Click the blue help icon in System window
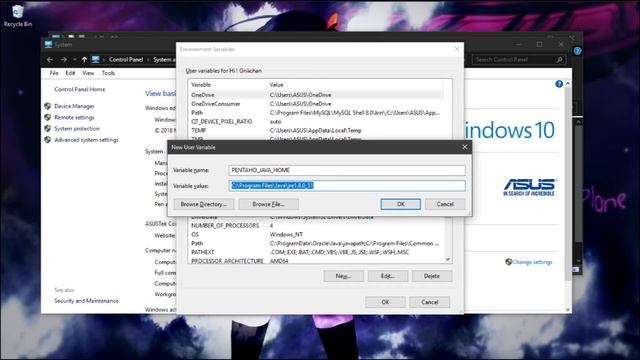Screen dimensions: 640x360 click(559, 84)
